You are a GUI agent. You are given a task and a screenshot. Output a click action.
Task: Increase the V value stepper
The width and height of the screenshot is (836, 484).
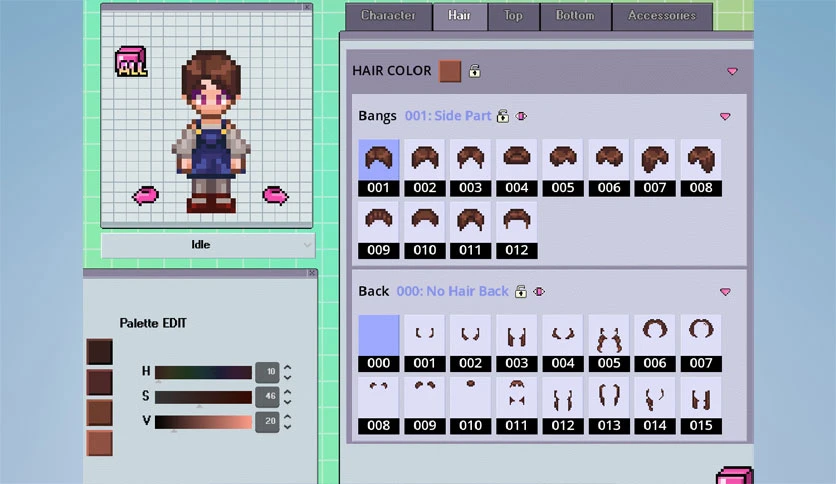coord(287,417)
